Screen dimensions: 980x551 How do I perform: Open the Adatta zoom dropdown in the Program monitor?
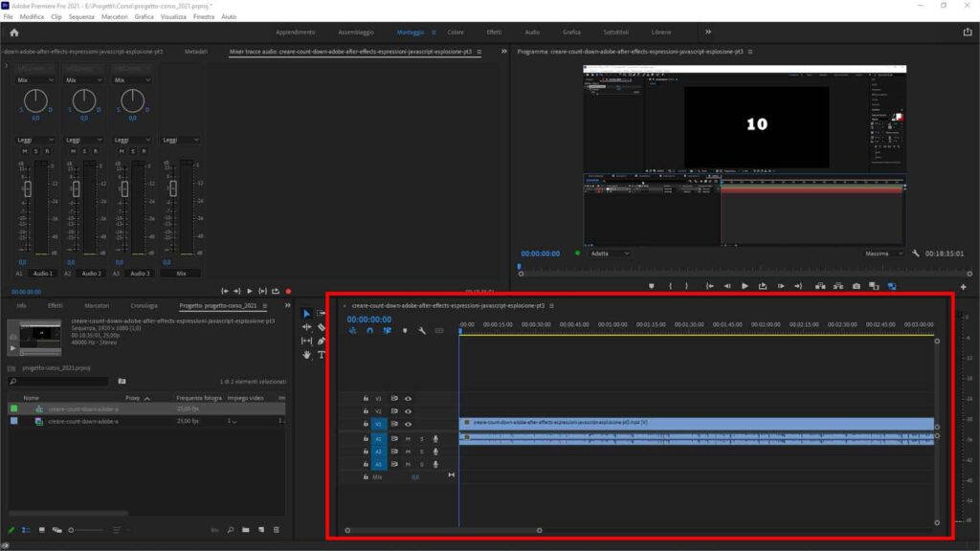pos(608,253)
